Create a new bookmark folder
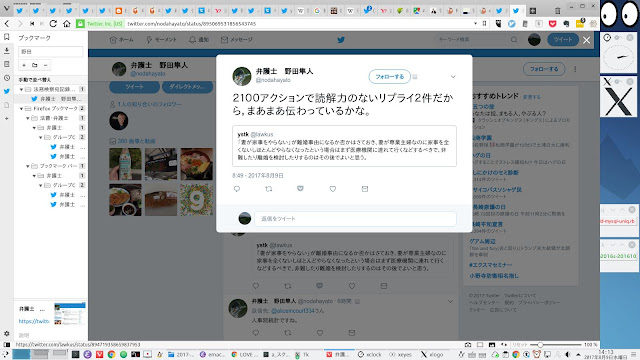Screen dimensions: 640x360 tap(35, 65)
